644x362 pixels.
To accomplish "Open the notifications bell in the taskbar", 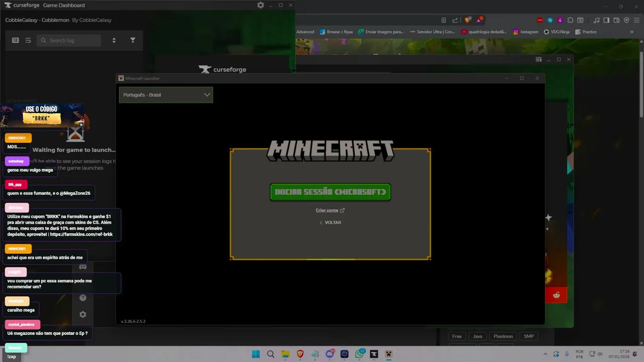I will click(635, 354).
